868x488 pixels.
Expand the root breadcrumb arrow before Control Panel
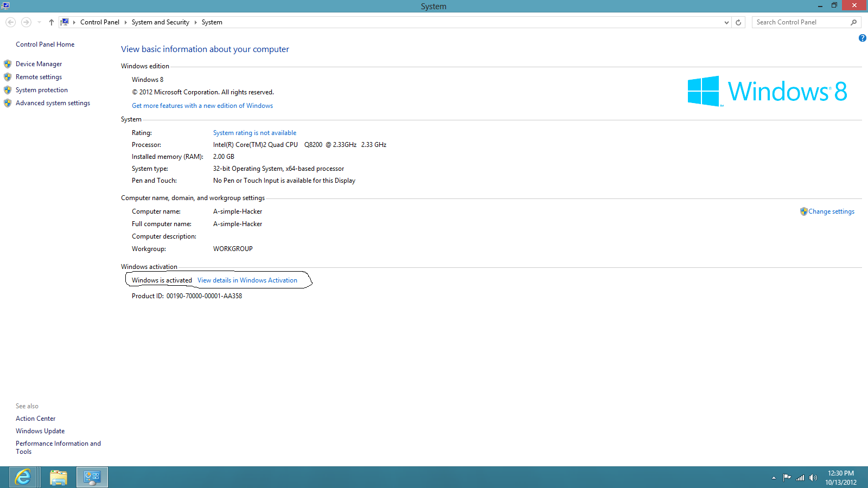click(x=74, y=22)
